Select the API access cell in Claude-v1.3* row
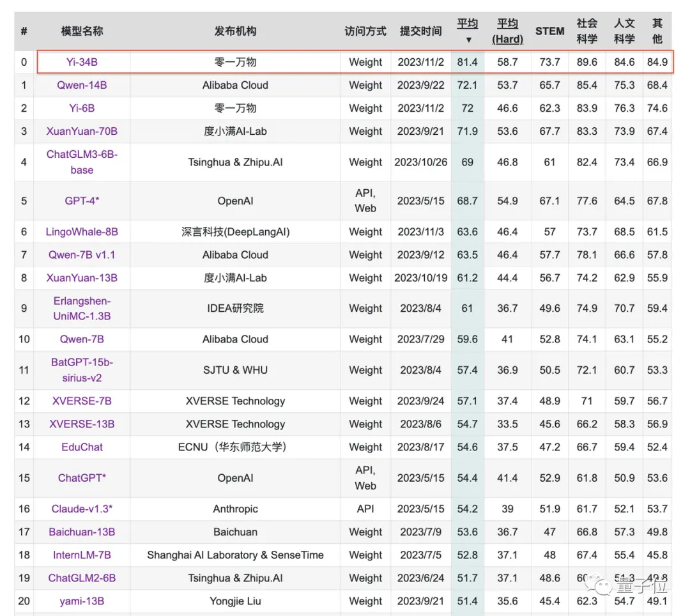Screen dimensions: 690x616 365,509
